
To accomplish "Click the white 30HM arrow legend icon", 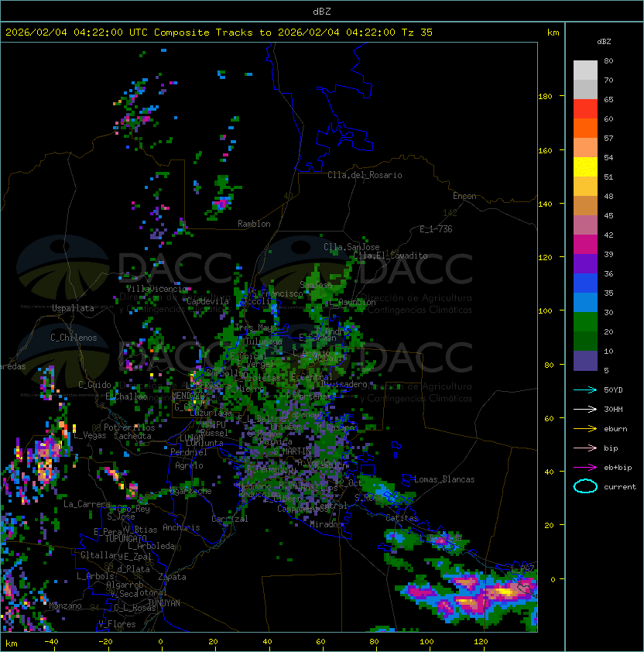I will (x=585, y=410).
